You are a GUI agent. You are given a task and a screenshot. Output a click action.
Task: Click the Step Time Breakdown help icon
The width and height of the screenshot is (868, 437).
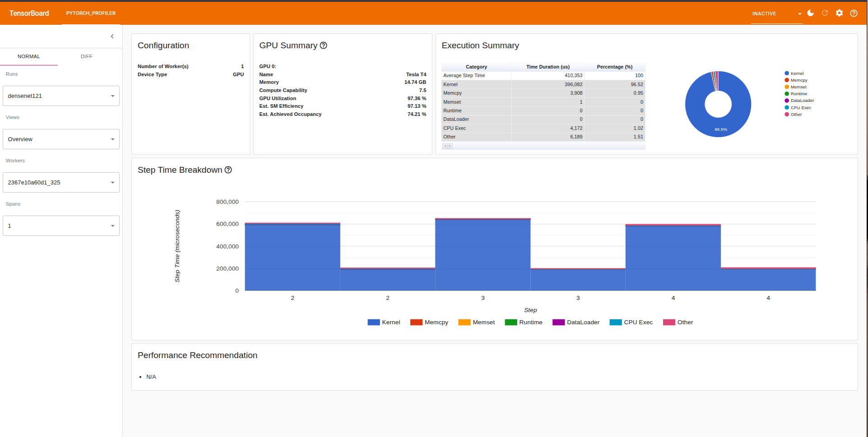click(x=228, y=170)
